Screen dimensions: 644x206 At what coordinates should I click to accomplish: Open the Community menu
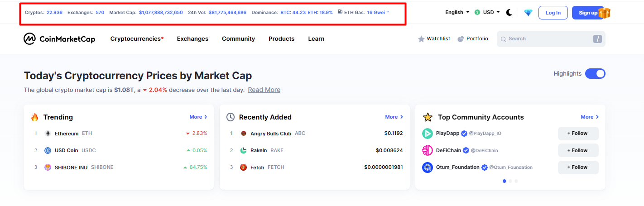(238, 39)
